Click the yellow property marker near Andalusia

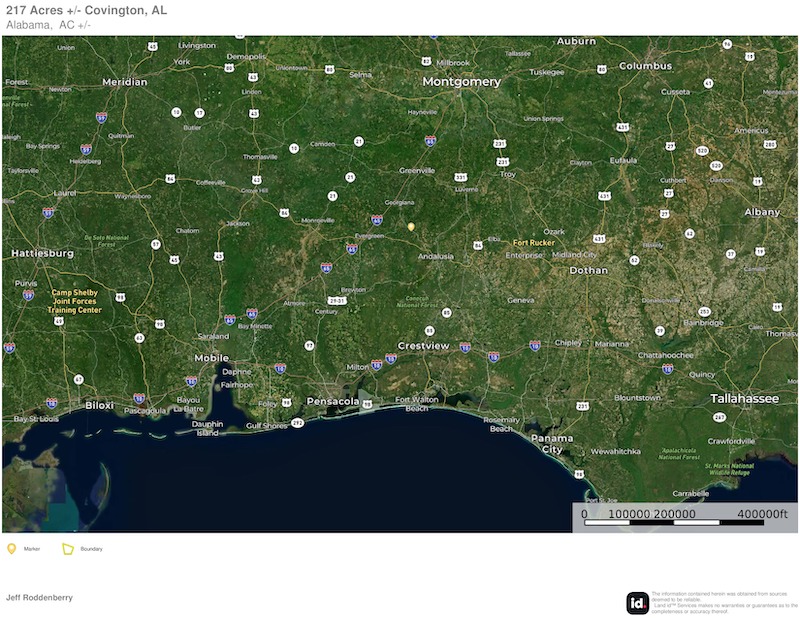[411, 227]
